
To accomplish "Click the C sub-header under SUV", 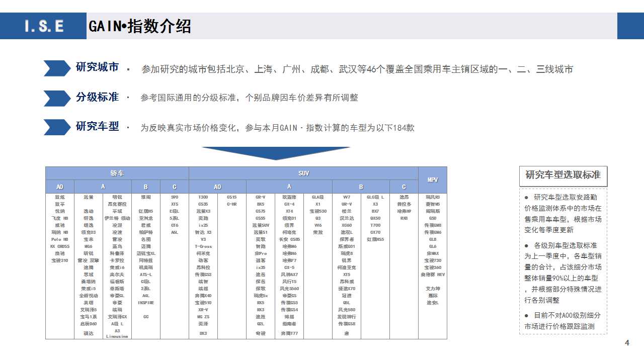I will (x=404, y=187).
